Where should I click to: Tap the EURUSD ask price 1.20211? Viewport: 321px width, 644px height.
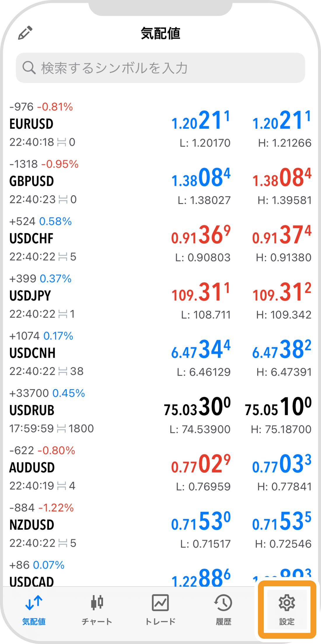(x=282, y=120)
